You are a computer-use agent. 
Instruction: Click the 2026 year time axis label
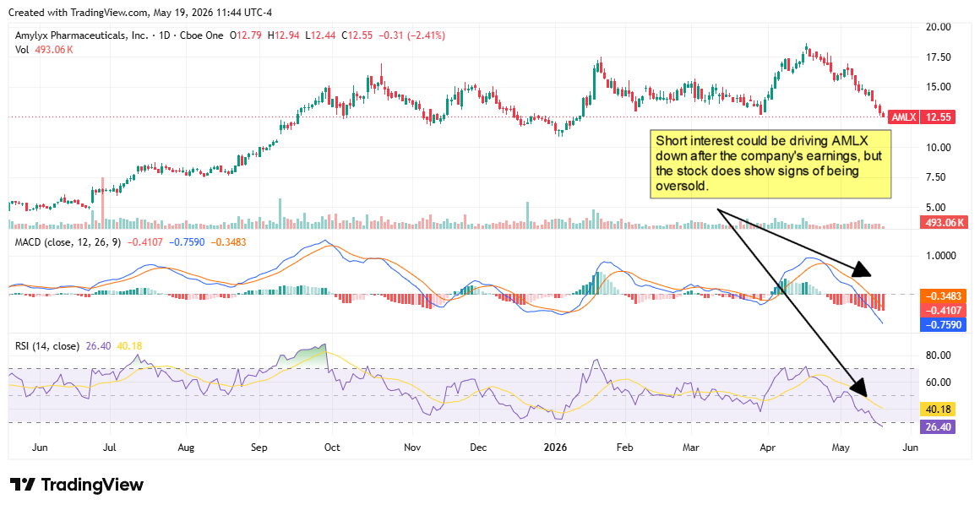(556, 448)
